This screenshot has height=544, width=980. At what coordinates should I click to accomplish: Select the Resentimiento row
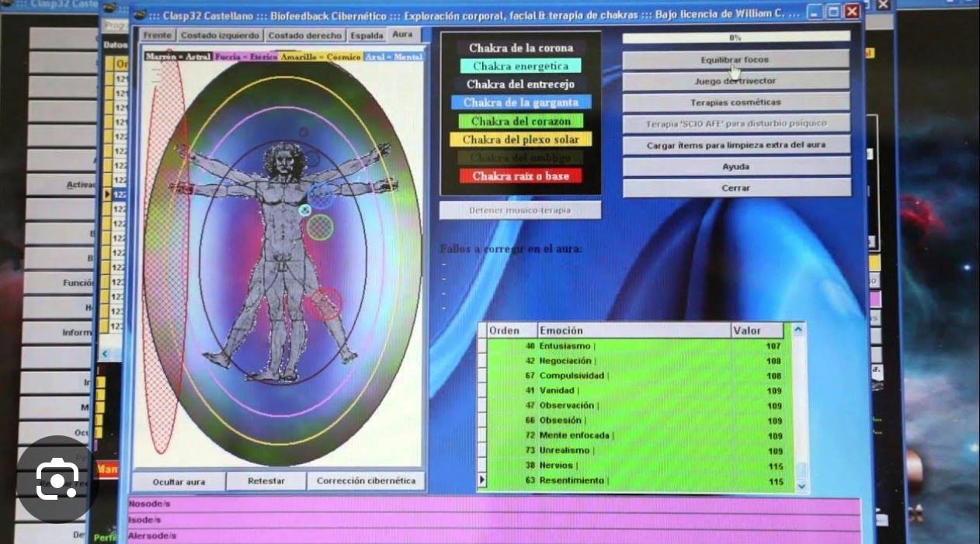pyautogui.click(x=636, y=481)
